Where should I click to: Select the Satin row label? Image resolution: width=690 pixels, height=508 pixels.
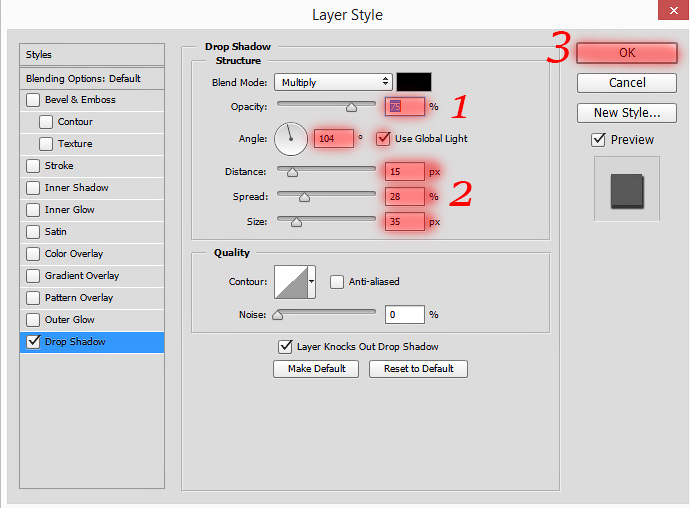click(x=55, y=232)
